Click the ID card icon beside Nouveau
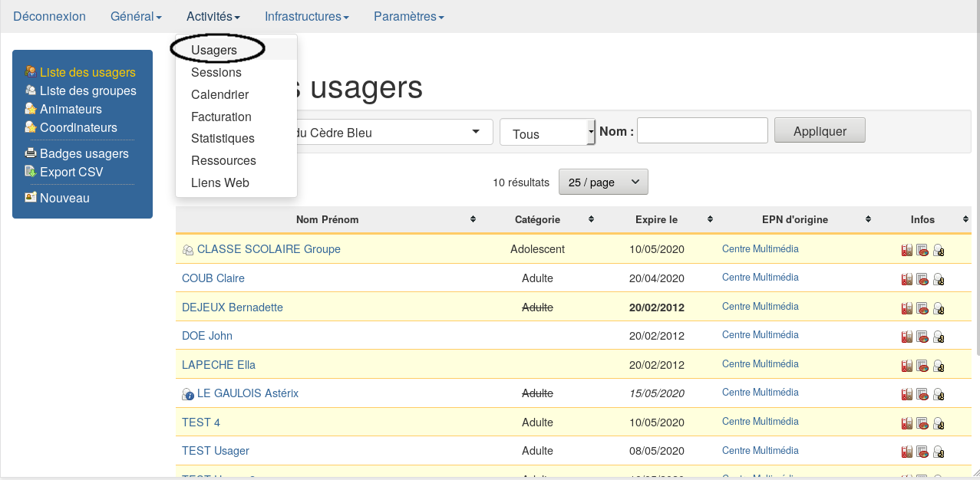Viewport: 980px width, 480px height. (30, 198)
